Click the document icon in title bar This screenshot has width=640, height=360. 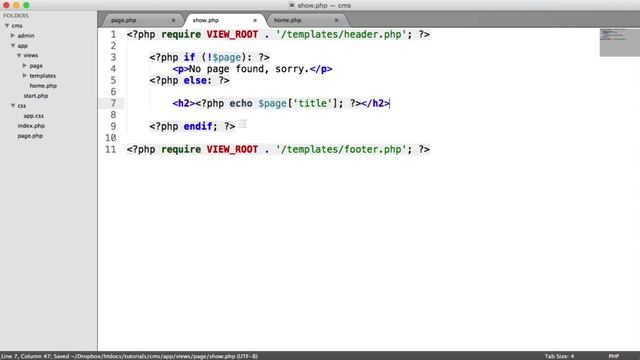tap(291, 5)
